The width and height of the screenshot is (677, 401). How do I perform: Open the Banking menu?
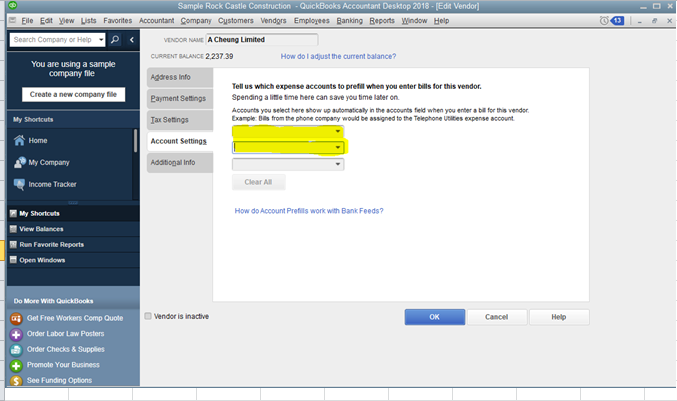(350, 21)
